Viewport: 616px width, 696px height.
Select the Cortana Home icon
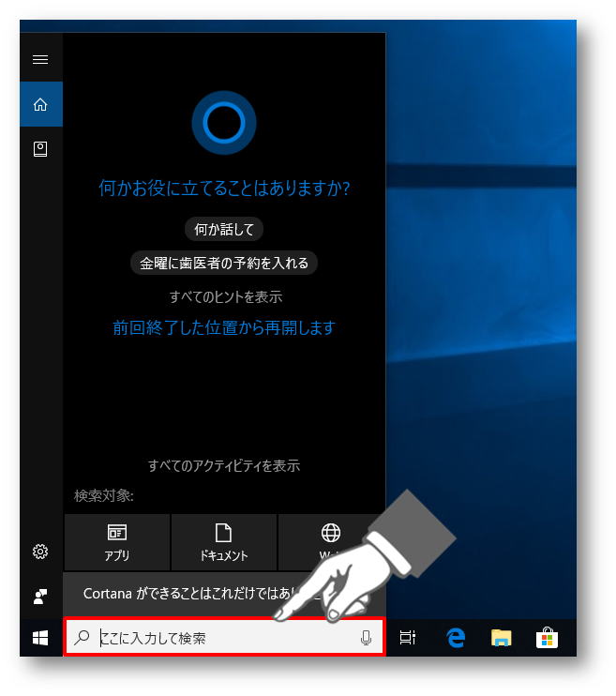coord(41,104)
